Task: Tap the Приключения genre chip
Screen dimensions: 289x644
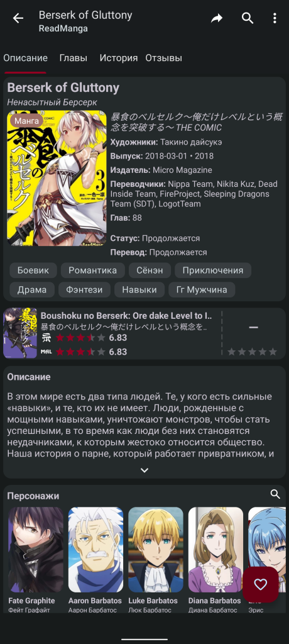Action: tap(213, 270)
